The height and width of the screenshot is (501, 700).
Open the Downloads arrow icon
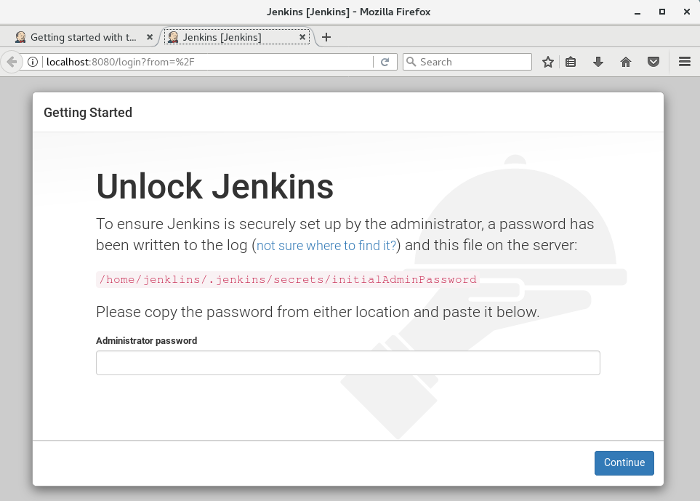pyautogui.click(x=598, y=62)
